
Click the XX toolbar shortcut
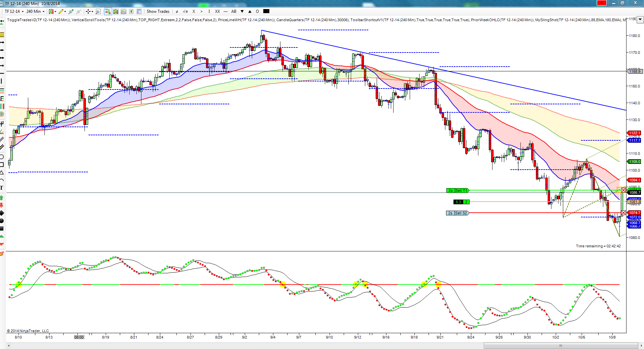217,11
